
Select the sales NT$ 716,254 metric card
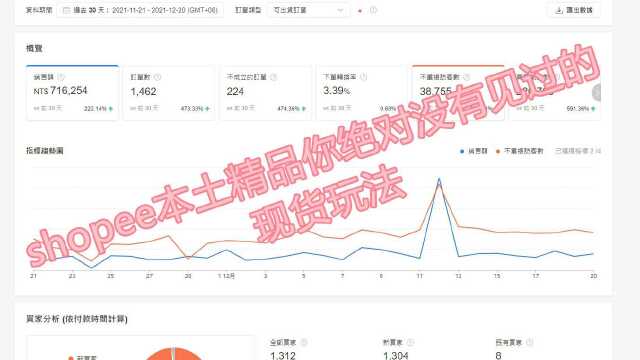(x=72, y=93)
